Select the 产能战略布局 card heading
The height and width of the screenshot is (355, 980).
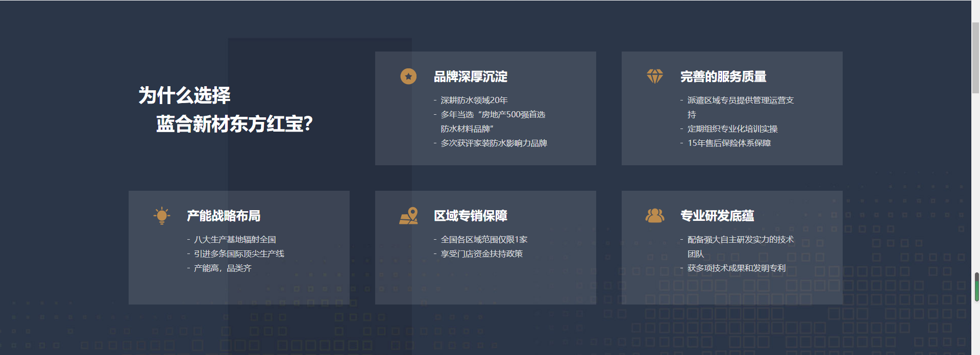click(x=224, y=216)
